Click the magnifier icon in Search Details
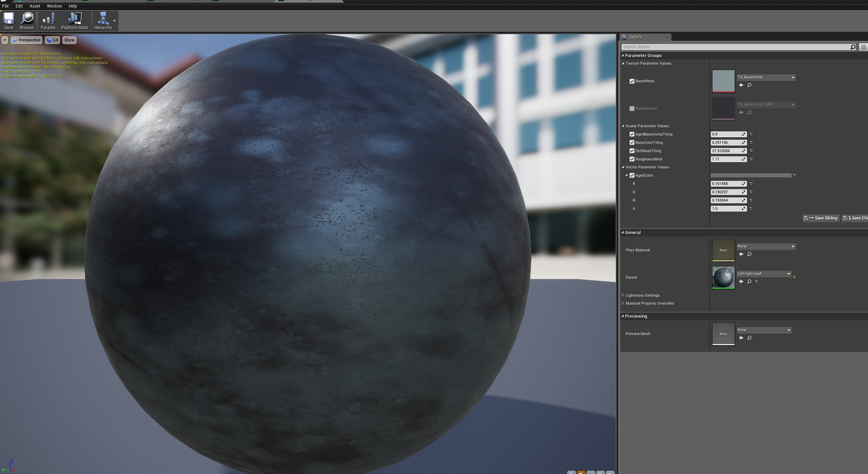 (x=853, y=47)
